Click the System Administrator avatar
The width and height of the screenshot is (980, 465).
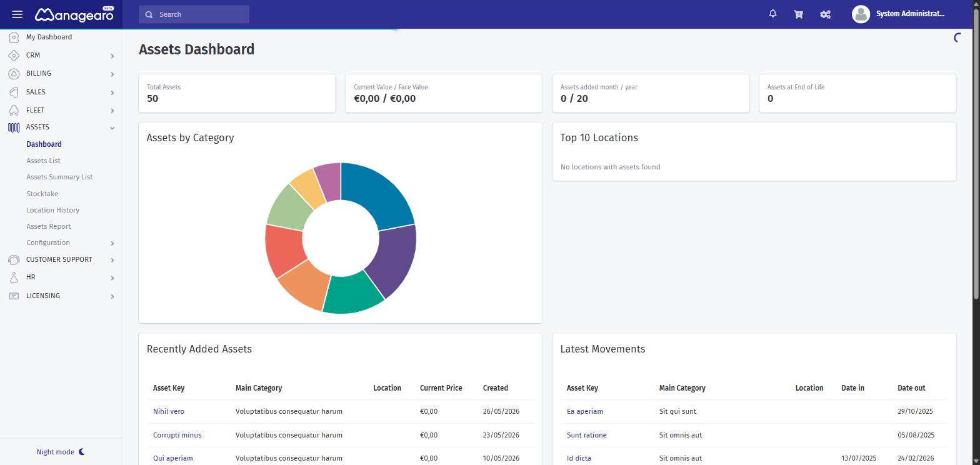(861, 14)
